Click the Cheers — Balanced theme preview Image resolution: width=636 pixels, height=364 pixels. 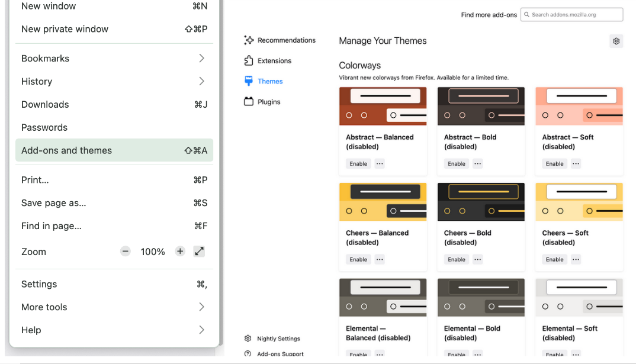click(383, 202)
